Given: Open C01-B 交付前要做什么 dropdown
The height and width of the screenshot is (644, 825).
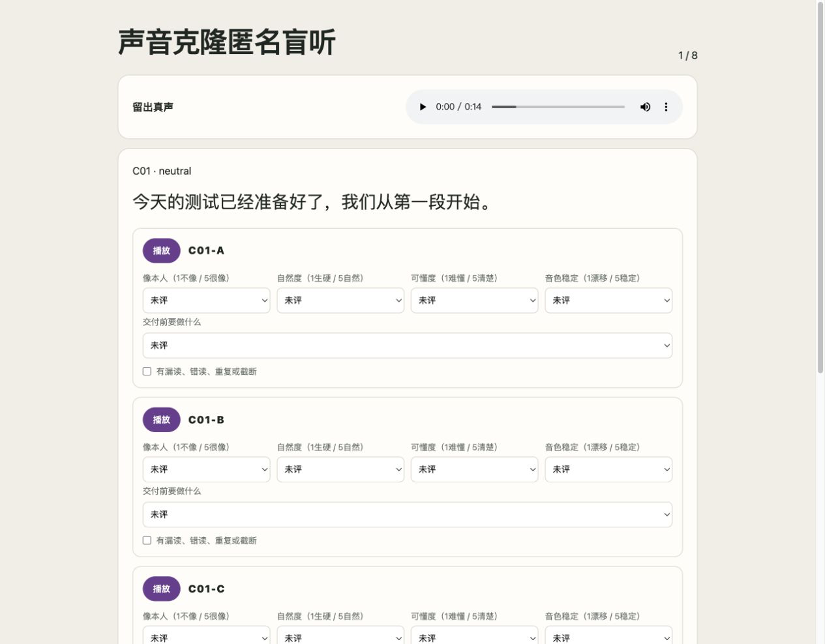Looking at the screenshot, I should pyautogui.click(x=408, y=514).
